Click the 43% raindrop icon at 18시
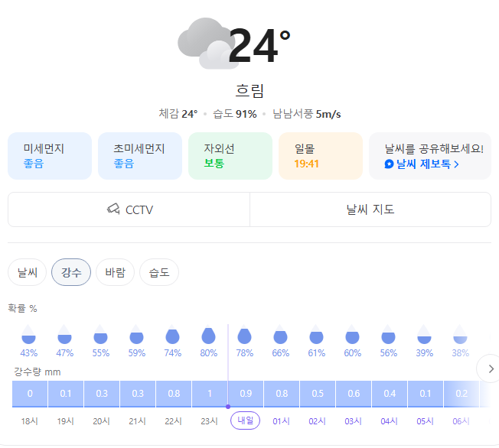 28,335
